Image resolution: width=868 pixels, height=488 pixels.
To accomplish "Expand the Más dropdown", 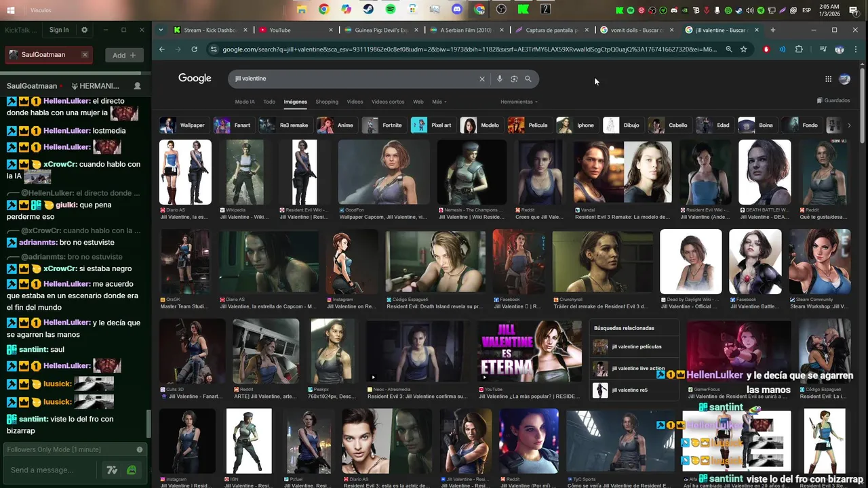I will 439,102.
